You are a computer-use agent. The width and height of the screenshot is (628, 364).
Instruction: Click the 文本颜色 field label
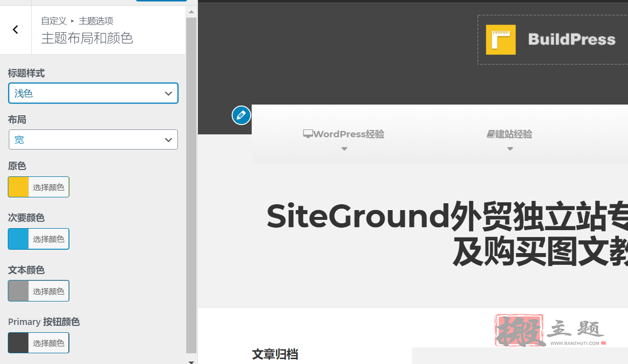(26, 270)
